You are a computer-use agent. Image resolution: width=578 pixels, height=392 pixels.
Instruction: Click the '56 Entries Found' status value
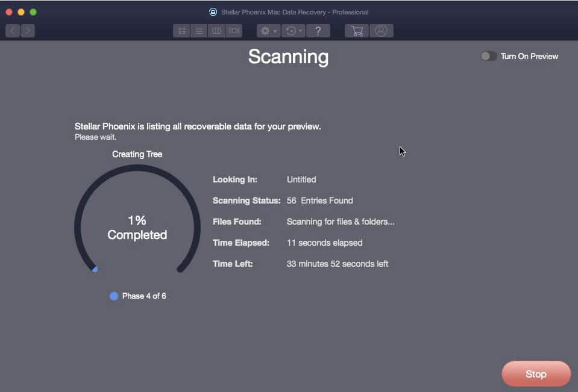click(320, 201)
